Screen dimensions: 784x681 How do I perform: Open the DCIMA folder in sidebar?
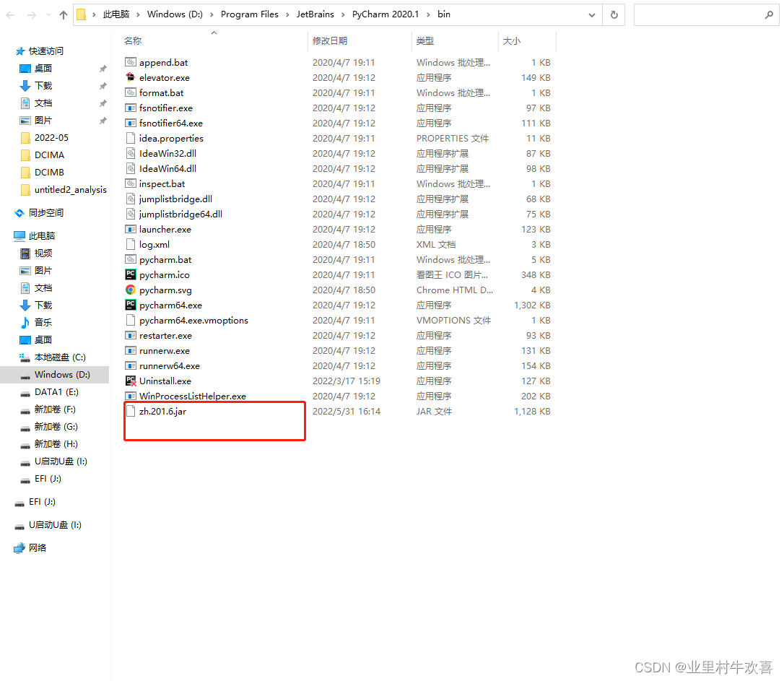[49, 155]
